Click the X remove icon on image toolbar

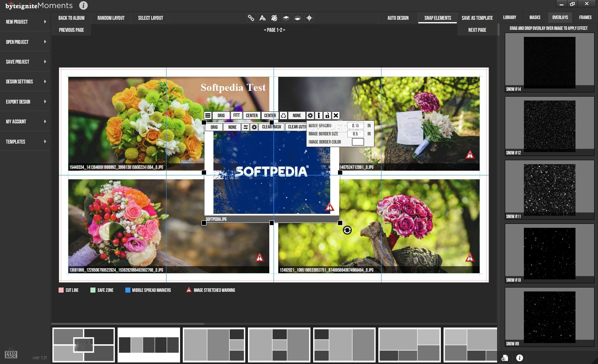pos(336,116)
